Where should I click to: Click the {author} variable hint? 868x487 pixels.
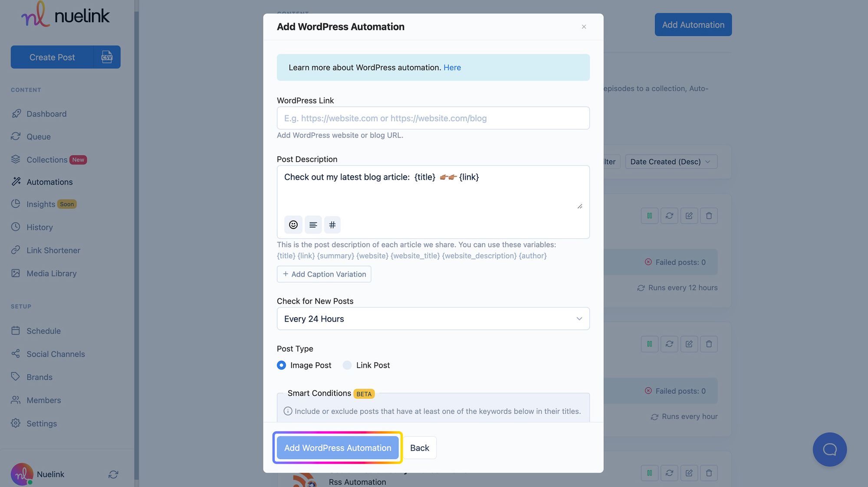coord(533,256)
